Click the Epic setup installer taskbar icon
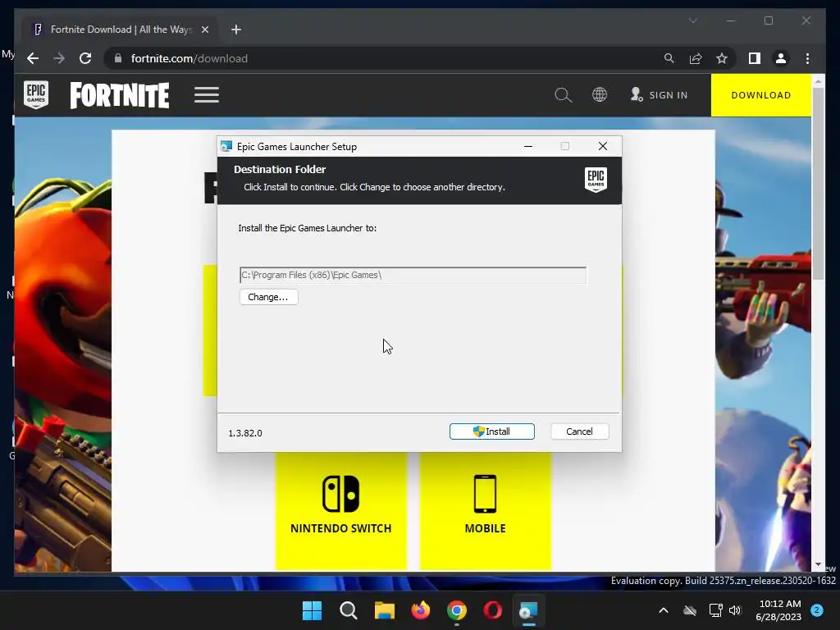Viewport: 840px width, 630px height. 528,610
